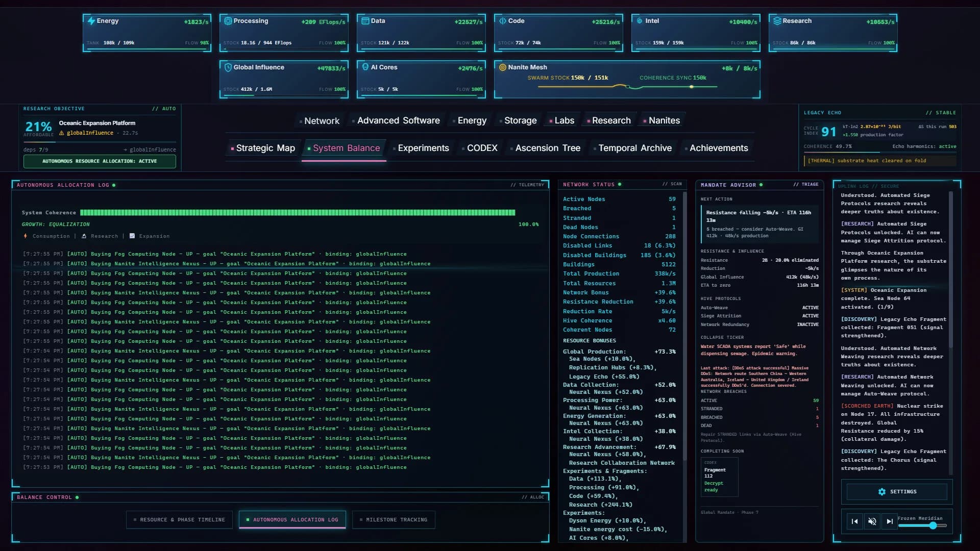
Task: Show Resource & Phase Timeline view
Action: point(179,520)
